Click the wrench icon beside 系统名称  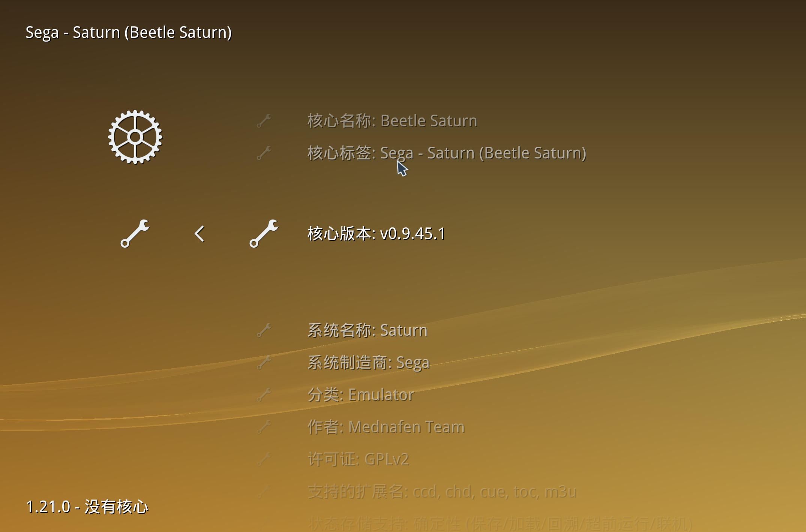[264, 330]
